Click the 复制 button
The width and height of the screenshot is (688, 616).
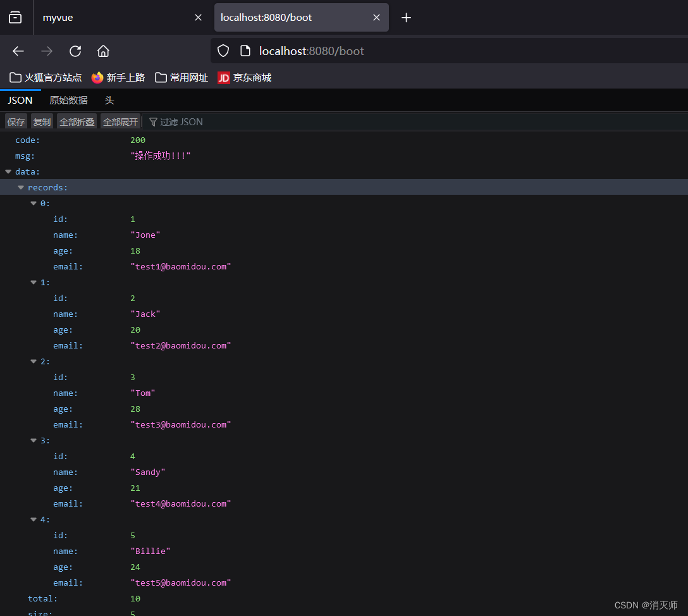click(42, 121)
